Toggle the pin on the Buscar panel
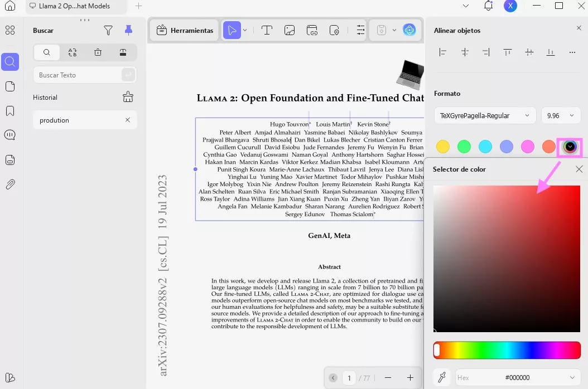 point(129,30)
